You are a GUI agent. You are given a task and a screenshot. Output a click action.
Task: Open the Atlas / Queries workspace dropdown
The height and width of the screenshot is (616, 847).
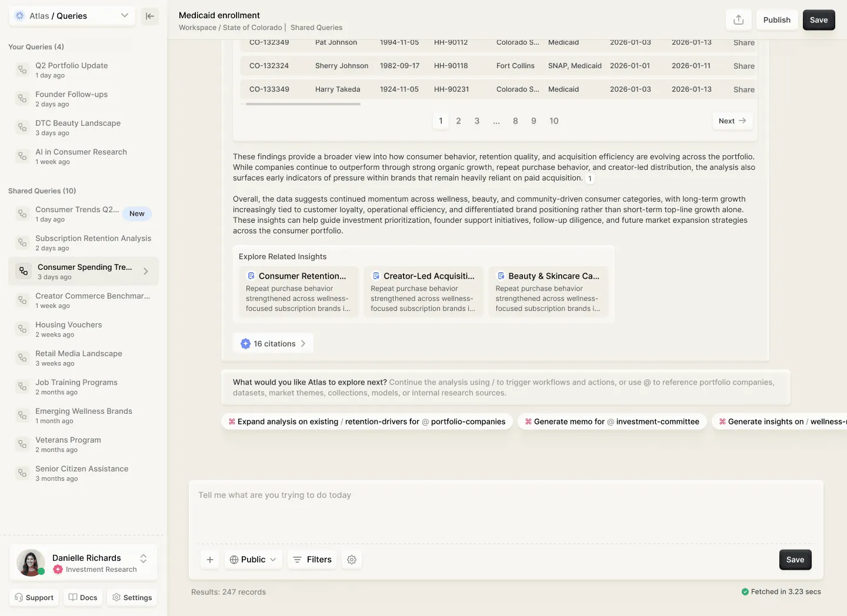tap(72, 16)
